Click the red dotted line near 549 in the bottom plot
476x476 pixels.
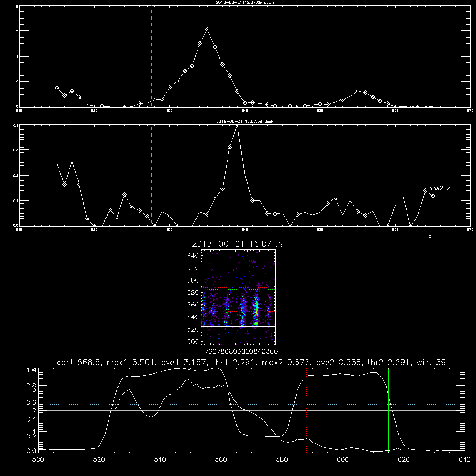tap(188, 410)
